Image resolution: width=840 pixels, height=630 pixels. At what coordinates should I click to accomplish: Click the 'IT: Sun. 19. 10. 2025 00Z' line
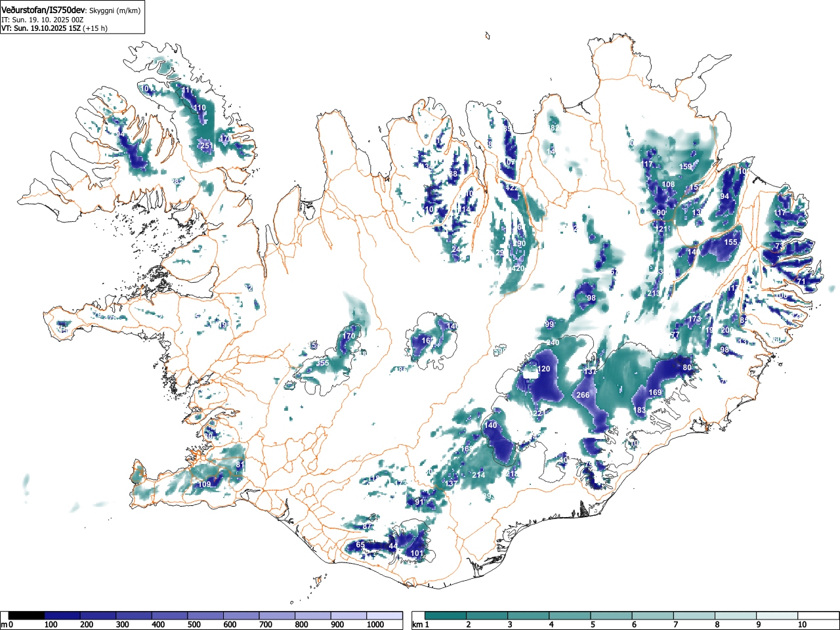43,20
